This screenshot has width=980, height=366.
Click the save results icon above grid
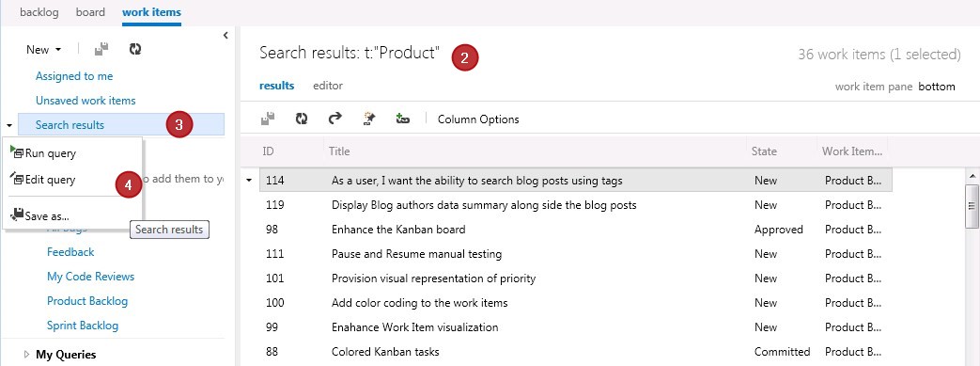[268, 119]
